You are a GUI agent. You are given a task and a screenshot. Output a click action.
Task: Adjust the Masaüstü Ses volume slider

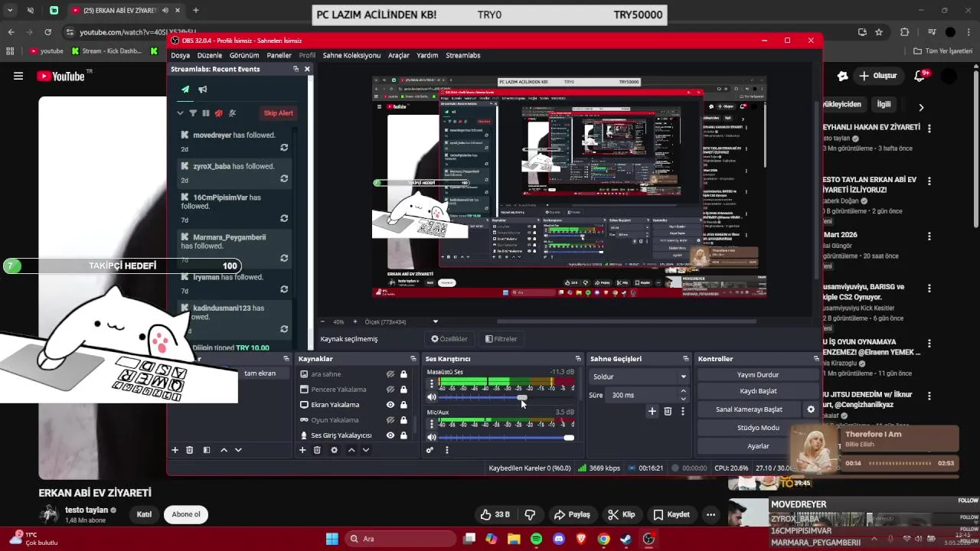point(505,397)
